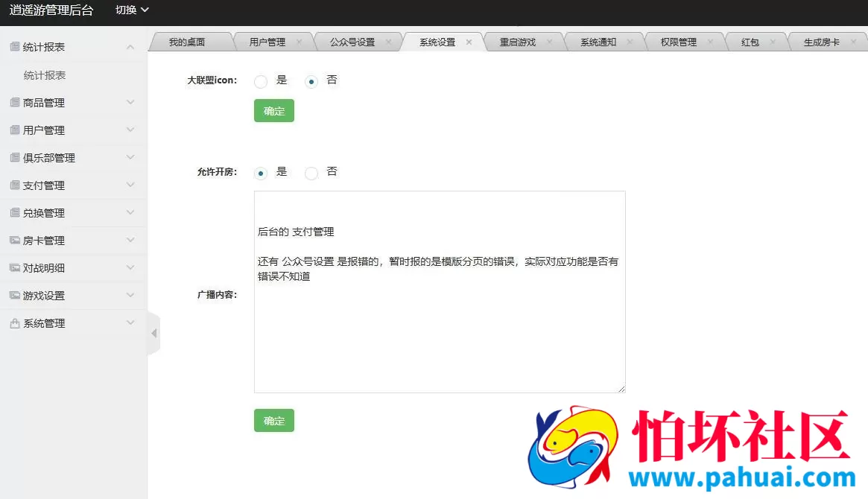The width and height of the screenshot is (868, 499).
Task: Expand the 对战明细 chevron
Action: [130, 268]
